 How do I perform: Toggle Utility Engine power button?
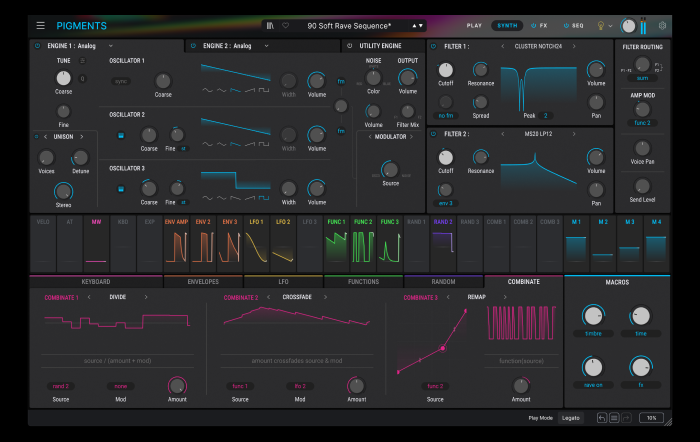click(350, 46)
